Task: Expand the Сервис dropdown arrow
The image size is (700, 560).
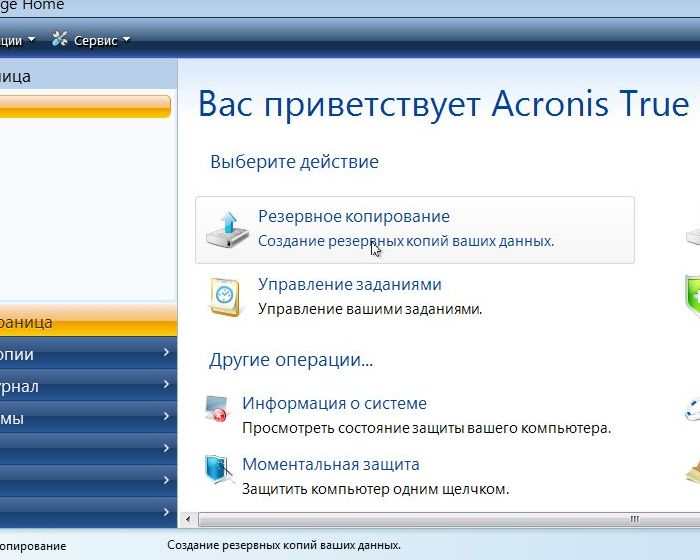Action: click(126, 40)
